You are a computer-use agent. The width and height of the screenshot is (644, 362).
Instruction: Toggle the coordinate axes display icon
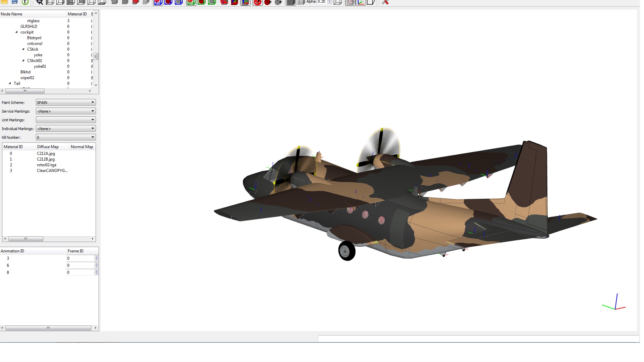(361, 2)
